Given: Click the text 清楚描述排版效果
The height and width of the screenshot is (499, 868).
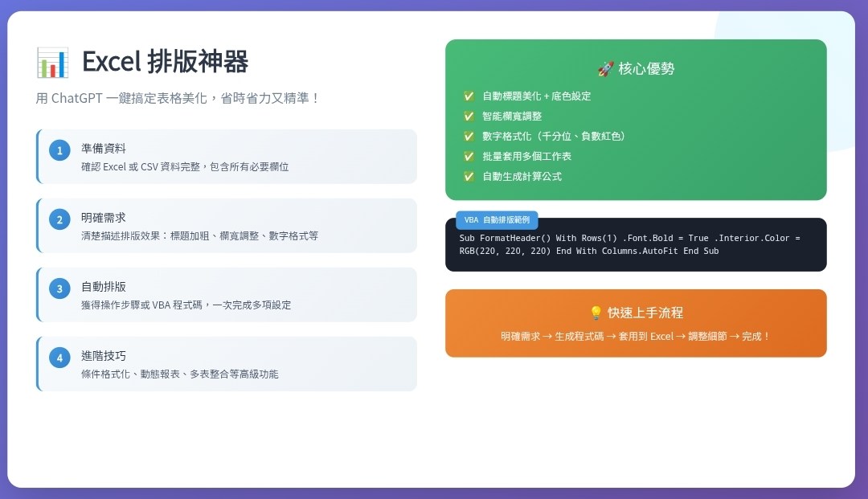Looking at the screenshot, I should pos(200,235).
